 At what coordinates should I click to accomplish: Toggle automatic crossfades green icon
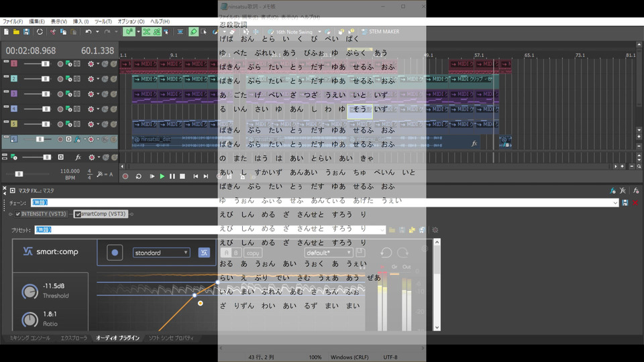pyautogui.click(x=147, y=32)
